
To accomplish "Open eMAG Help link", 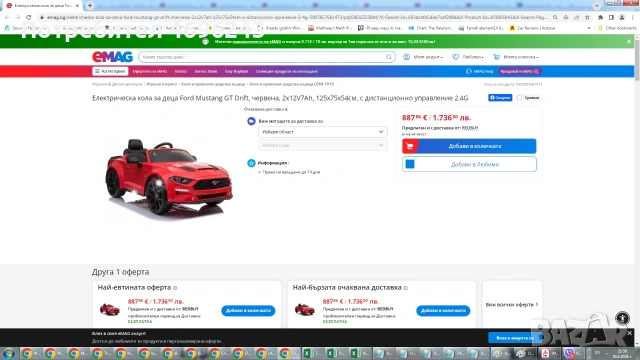I will [x=480, y=71].
